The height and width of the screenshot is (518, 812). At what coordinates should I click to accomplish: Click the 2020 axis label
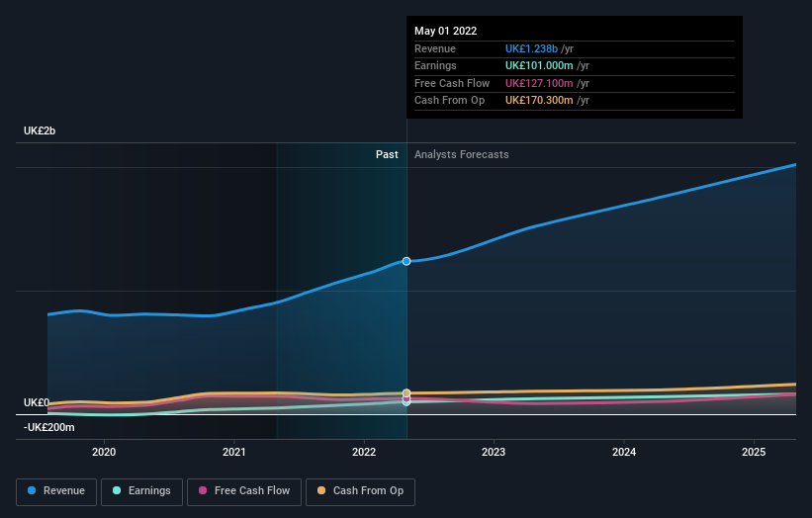tap(104, 452)
